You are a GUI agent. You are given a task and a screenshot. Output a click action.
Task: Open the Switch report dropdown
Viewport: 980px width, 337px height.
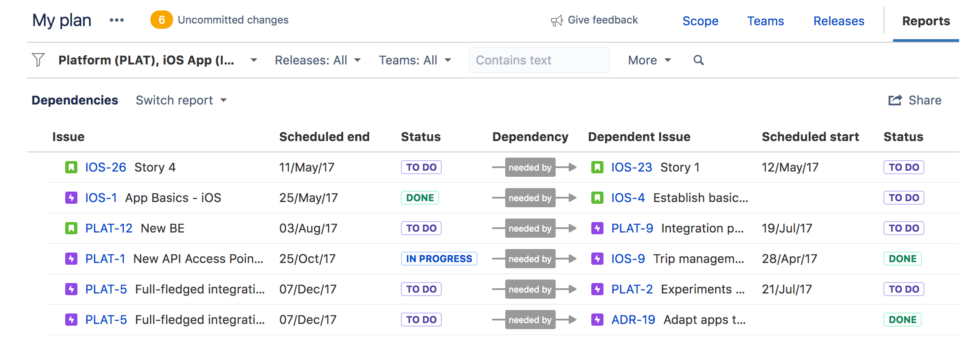click(181, 100)
